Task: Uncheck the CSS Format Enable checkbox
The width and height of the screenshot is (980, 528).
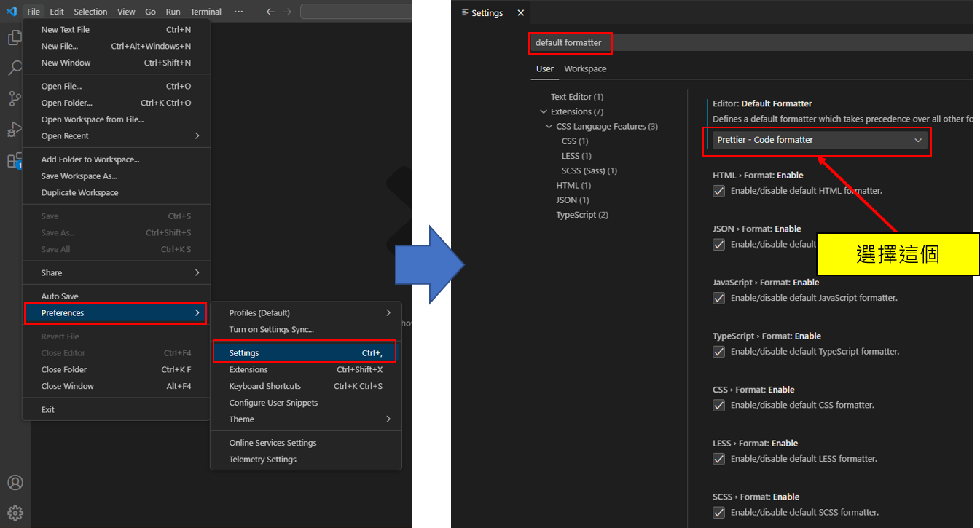Action: [719, 405]
